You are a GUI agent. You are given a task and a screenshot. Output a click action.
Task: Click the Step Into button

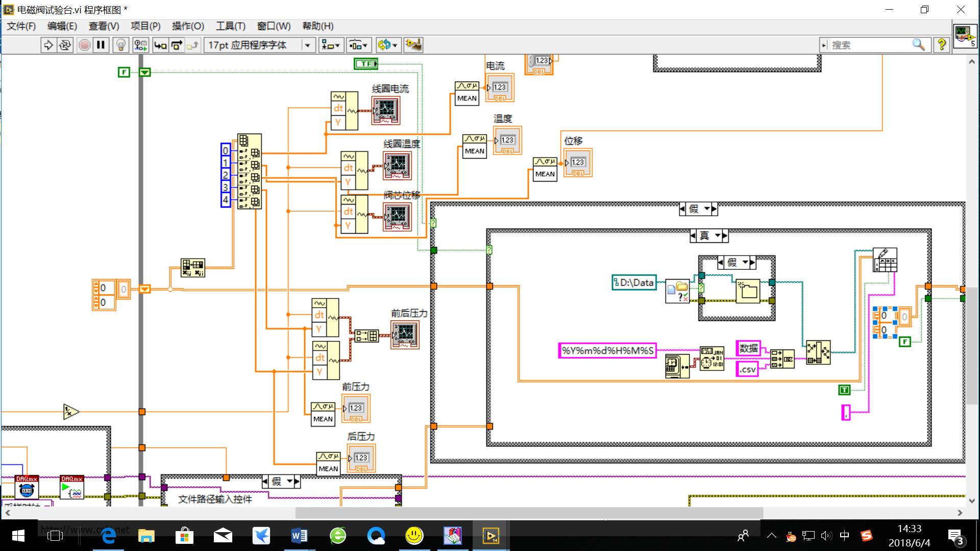pyautogui.click(x=160, y=45)
